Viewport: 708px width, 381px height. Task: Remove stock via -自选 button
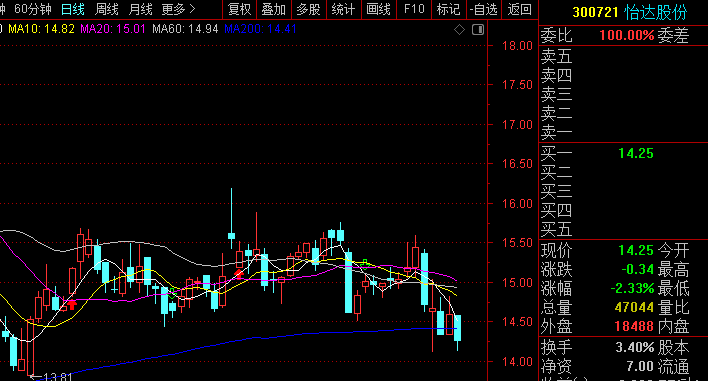tap(483, 9)
